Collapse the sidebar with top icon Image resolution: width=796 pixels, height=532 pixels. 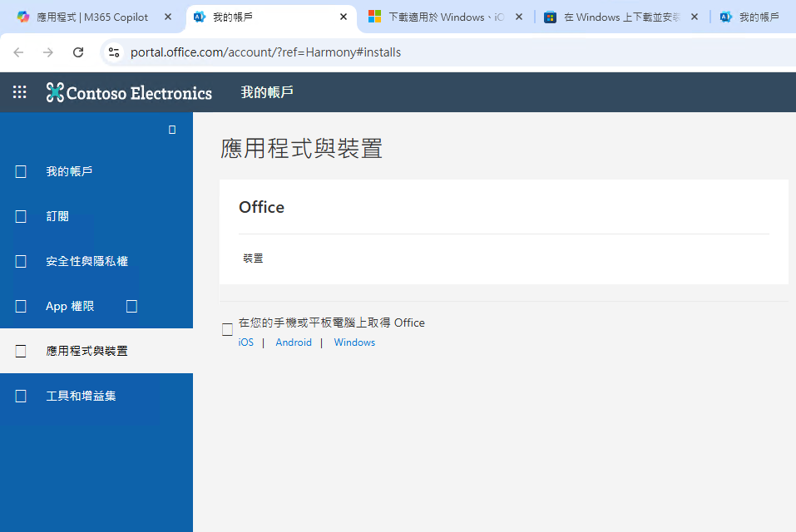point(172,130)
